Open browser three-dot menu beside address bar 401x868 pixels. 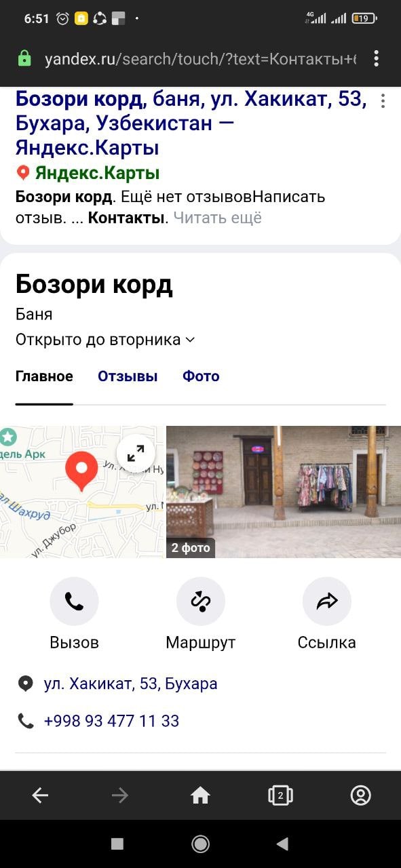[376, 58]
